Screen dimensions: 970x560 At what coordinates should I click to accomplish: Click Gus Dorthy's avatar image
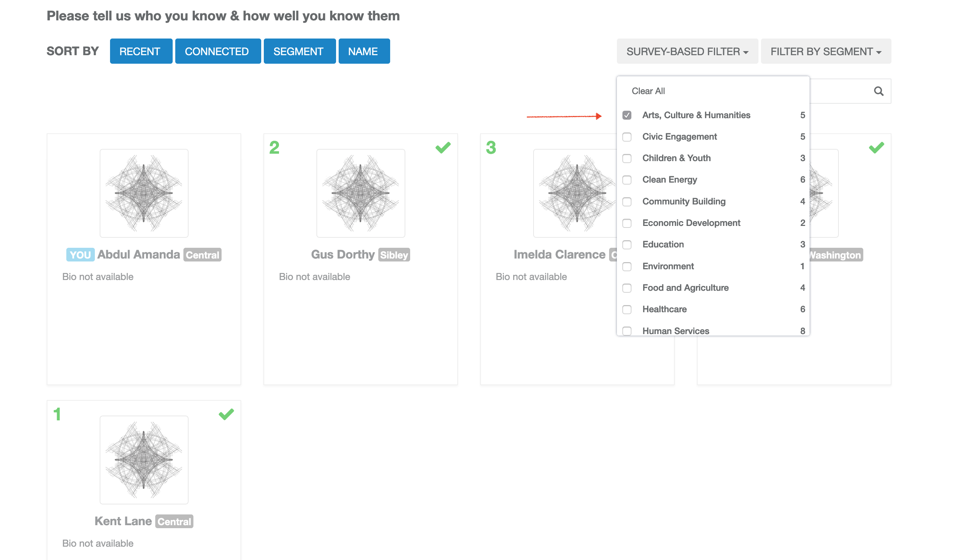[x=360, y=193]
